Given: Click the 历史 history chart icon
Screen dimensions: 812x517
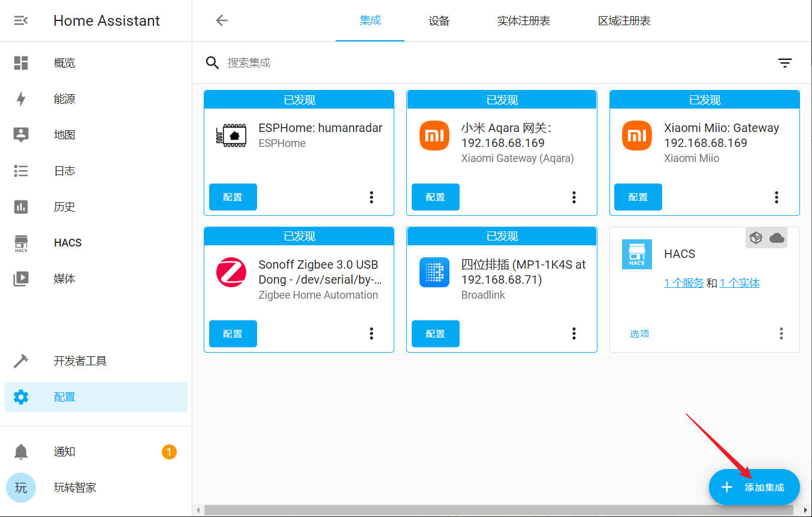Looking at the screenshot, I should point(21,207).
